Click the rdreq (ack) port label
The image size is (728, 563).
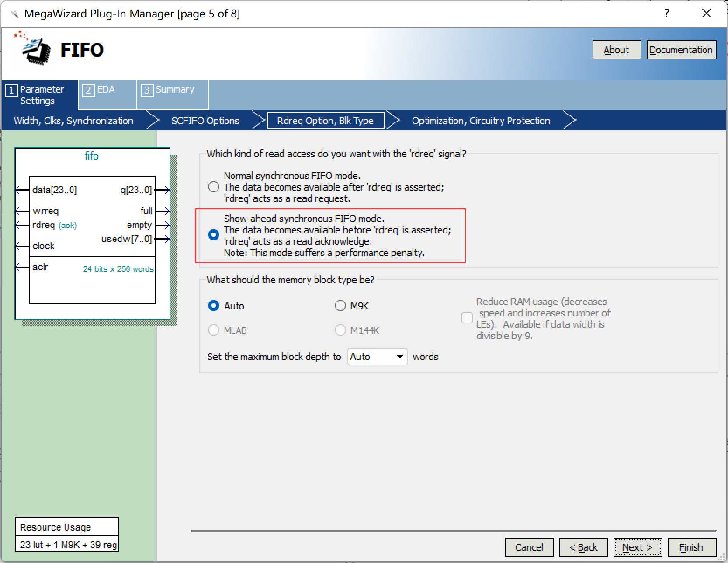click(x=55, y=225)
